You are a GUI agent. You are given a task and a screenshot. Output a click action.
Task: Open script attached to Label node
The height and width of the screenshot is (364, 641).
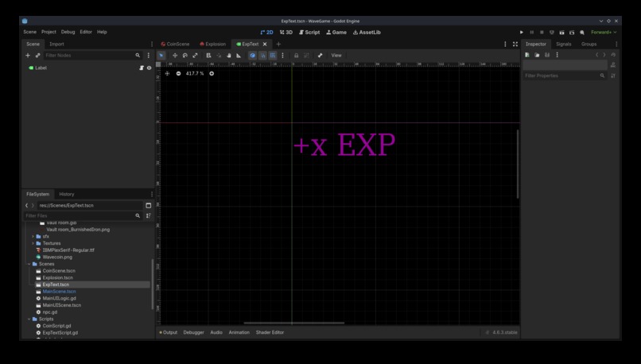coord(142,68)
